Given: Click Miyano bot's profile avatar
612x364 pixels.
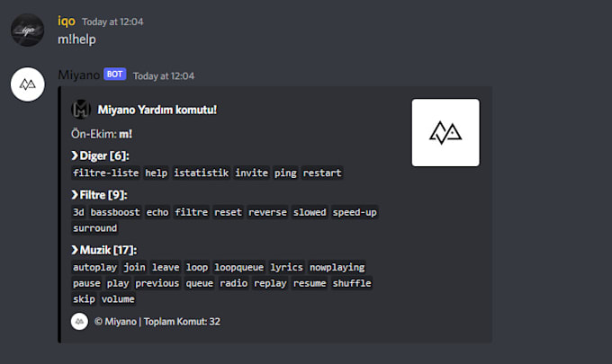Looking at the screenshot, I should pyautogui.click(x=28, y=84).
